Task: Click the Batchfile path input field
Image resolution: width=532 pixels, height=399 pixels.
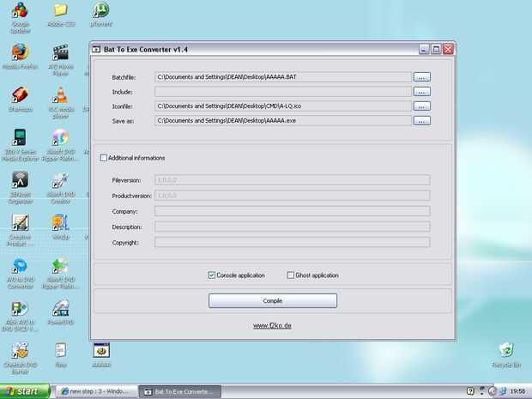Action: (x=283, y=77)
